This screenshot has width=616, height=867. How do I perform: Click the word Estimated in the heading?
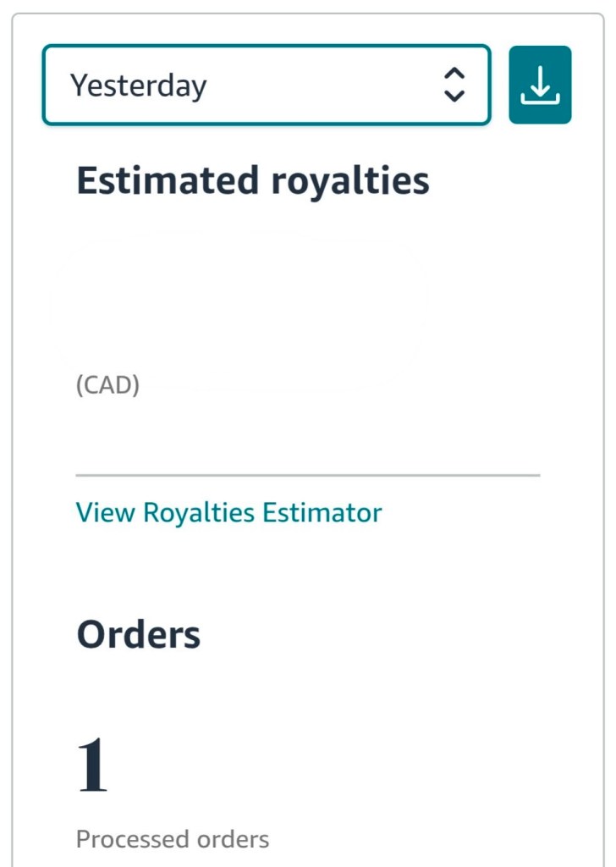167,181
